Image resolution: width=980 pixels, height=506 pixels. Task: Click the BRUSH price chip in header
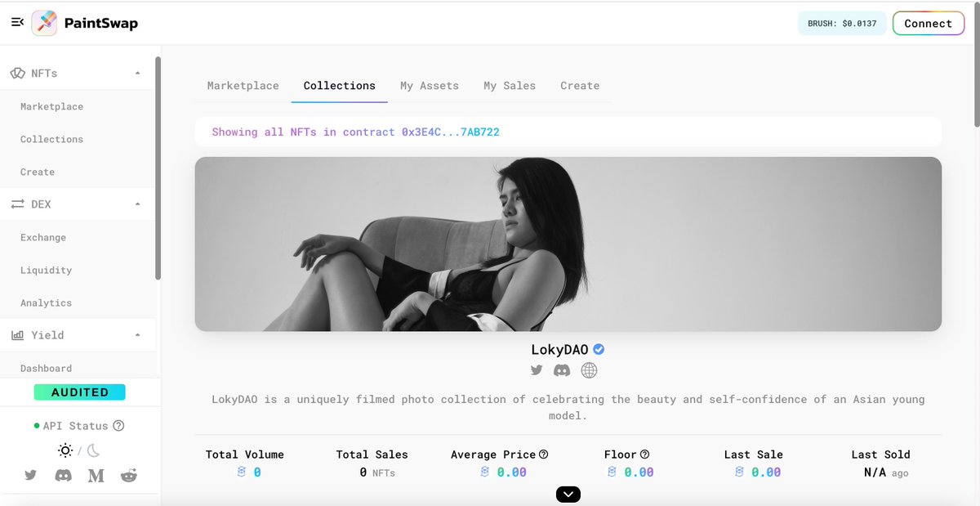coord(842,23)
